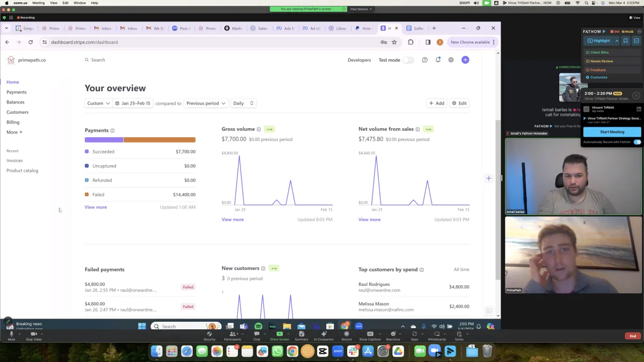Open LinkedIn icon for Vincent Trifiletti
The height and width of the screenshot is (362, 644).
tap(639, 109)
